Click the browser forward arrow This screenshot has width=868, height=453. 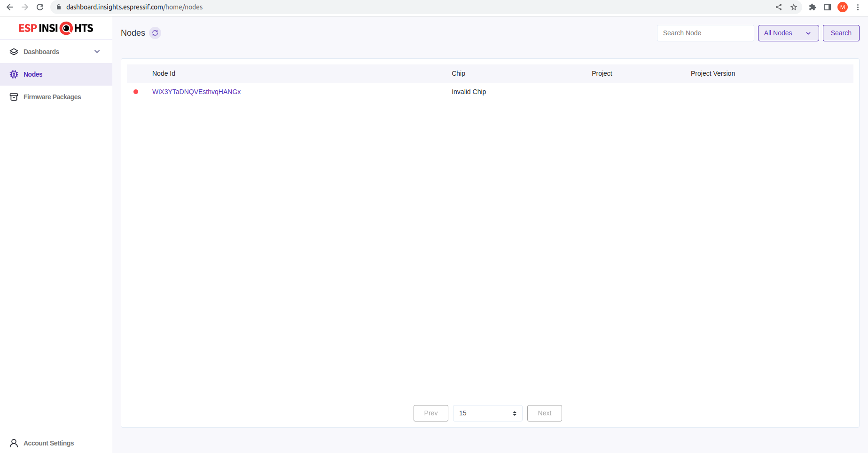pos(25,7)
